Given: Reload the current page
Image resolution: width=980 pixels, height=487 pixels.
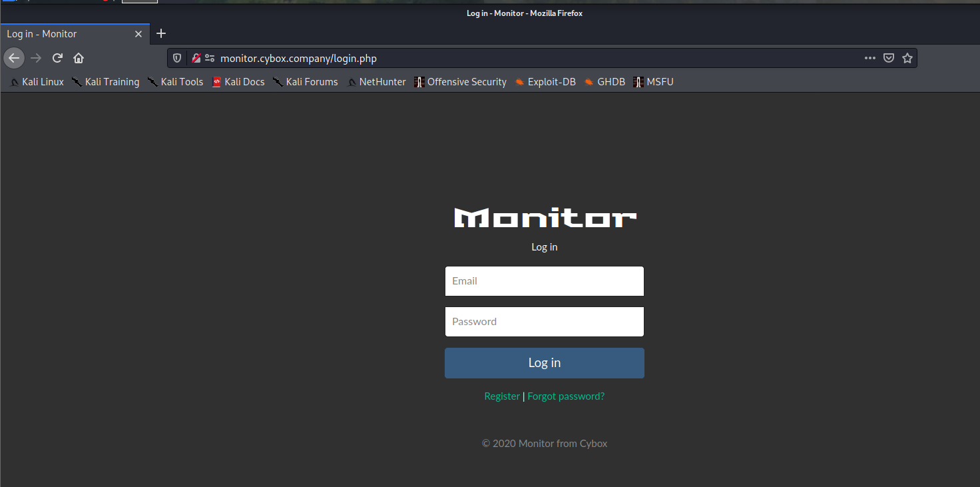Looking at the screenshot, I should point(57,58).
